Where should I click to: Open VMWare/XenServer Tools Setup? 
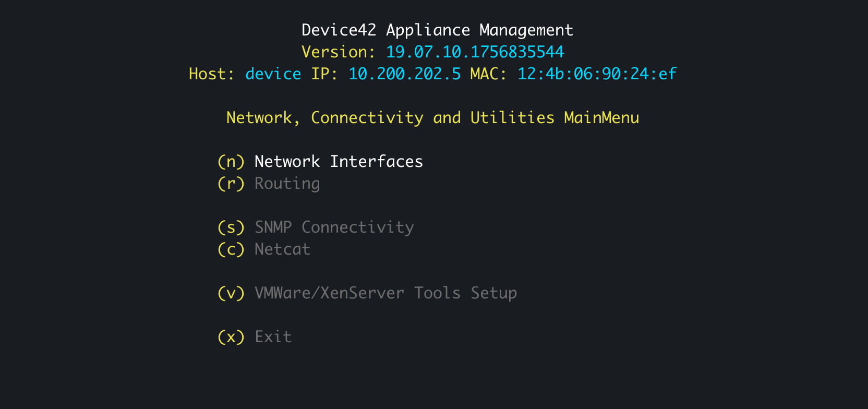(385, 293)
